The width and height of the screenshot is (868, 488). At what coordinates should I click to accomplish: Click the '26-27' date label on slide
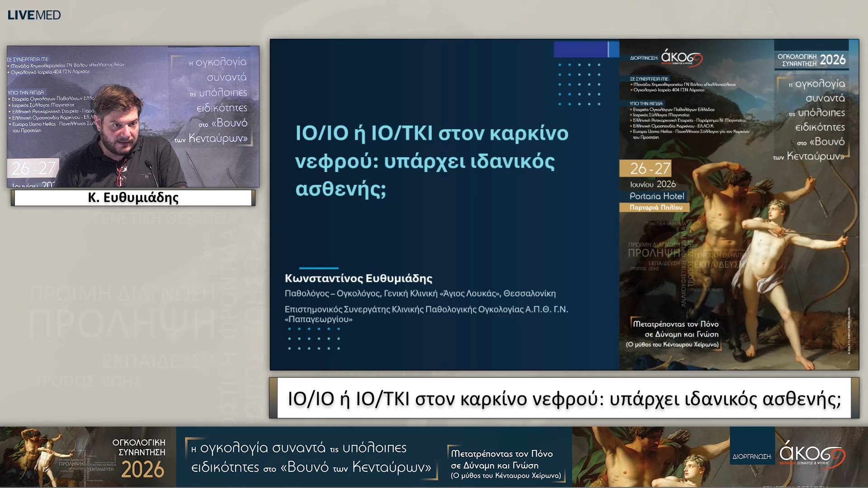pos(645,169)
